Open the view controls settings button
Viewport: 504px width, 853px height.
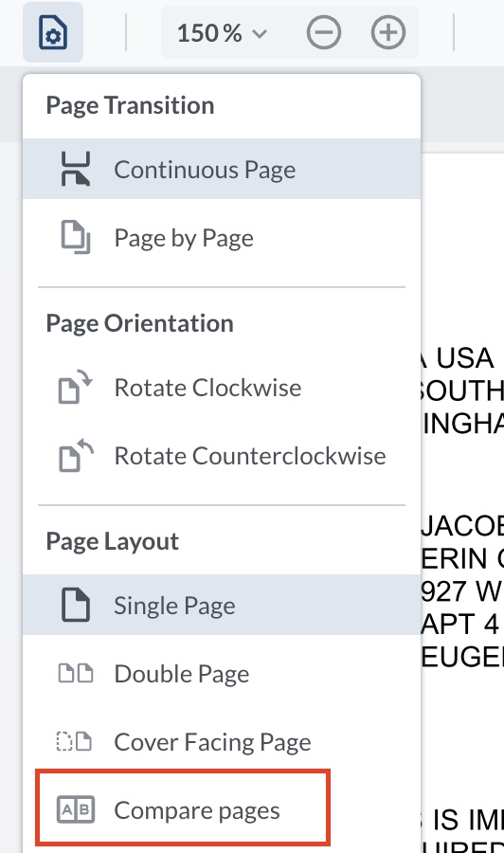pyautogui.click(x=53, y=32)
